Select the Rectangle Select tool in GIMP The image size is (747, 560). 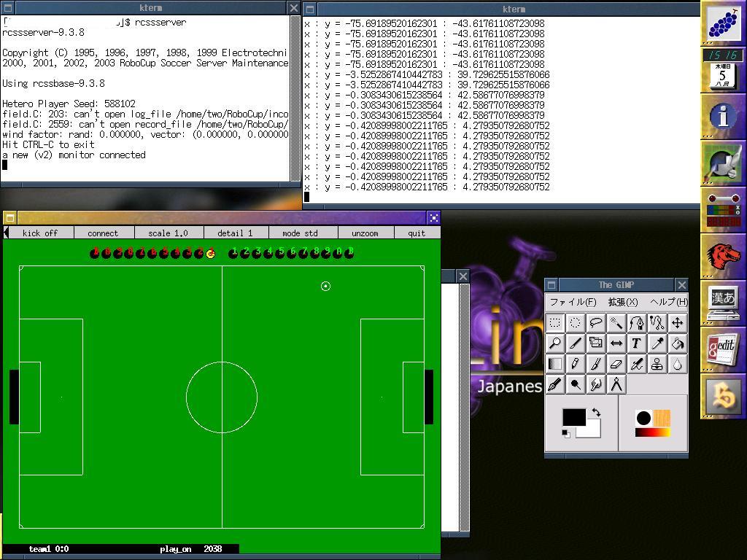pos(555,323)
